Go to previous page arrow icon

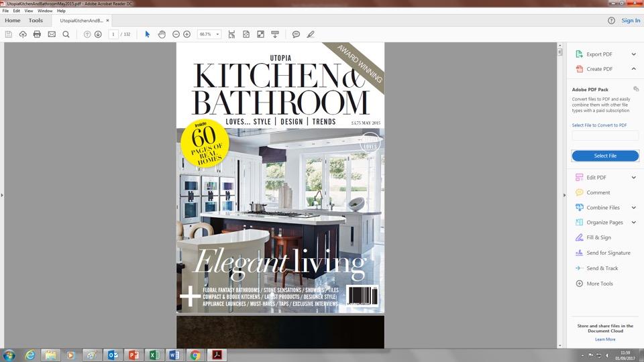point(87,34)
